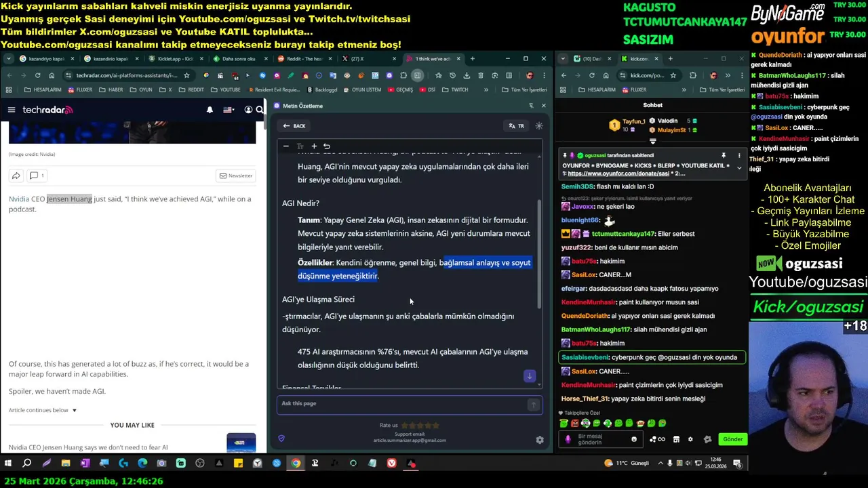Open the TechRadar US edition flag selector
Screen dimensions: 868x488
click(x=229, y=110)
